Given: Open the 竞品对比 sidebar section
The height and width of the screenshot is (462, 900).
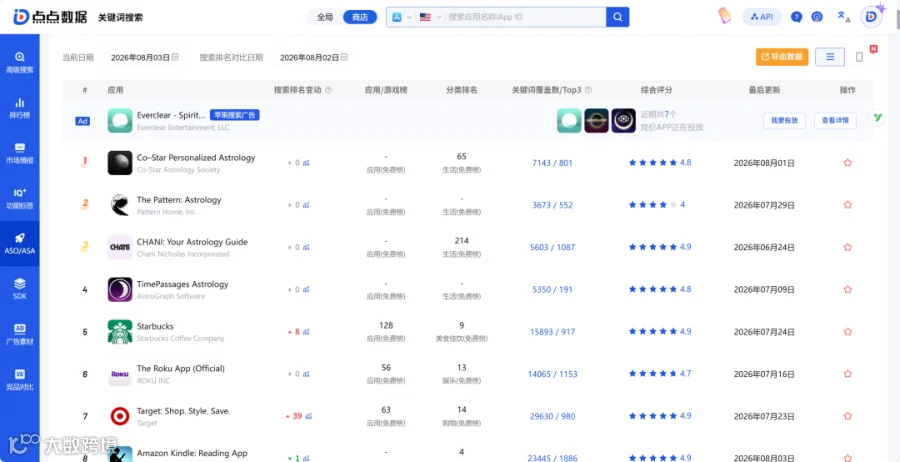Looking at the screenshot, I should pyautogui.click(x=20, y=379).
